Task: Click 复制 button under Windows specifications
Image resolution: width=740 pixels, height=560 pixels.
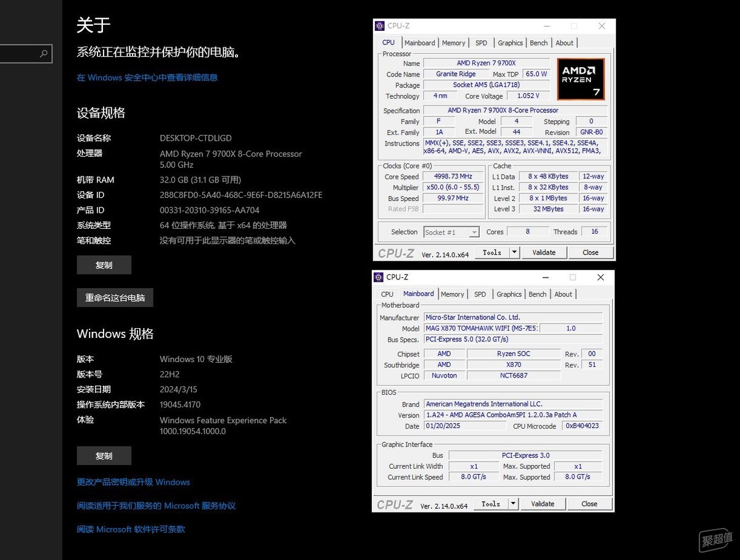Action: pyautogui.click(x=104, y=456)
